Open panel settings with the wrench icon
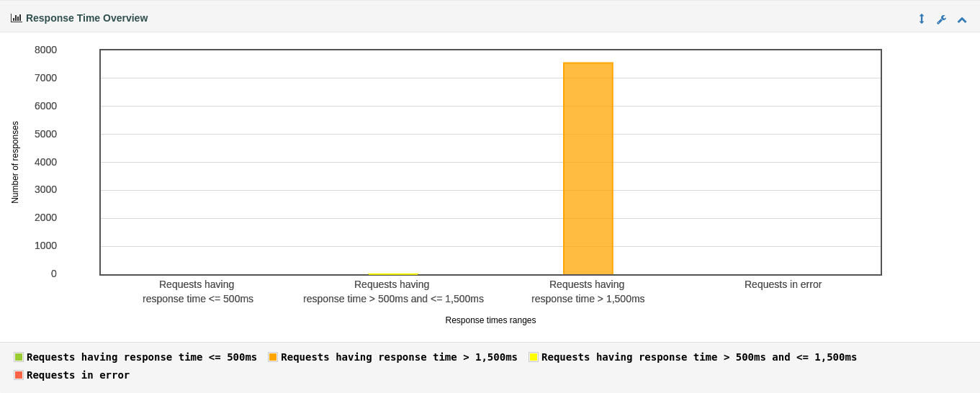980x393 pixels. point(941,19)
